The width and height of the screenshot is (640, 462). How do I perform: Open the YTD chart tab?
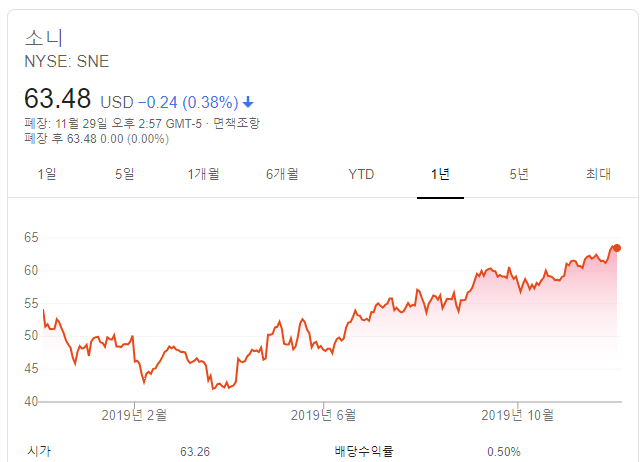(x=361, y=174)
